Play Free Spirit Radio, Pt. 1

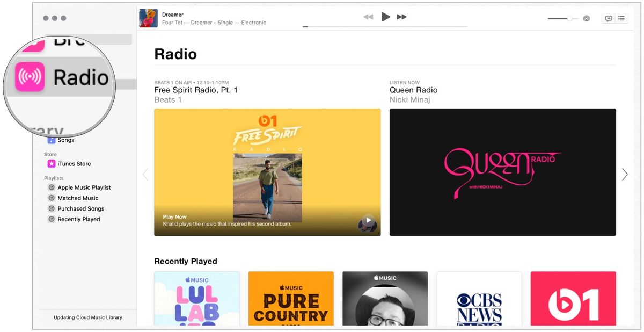click(x=267, y=171)
